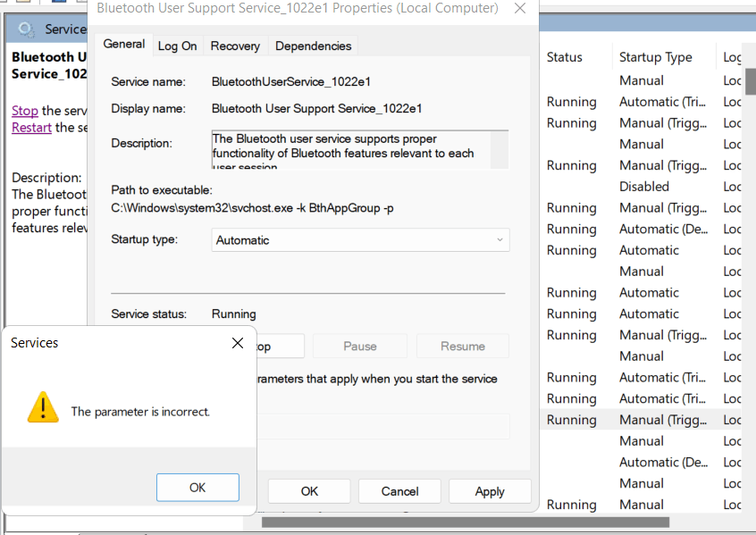Screen dimensions: 756x535
Task: Confirm the Properties dialog with OK
Action: tap(309, 491)
